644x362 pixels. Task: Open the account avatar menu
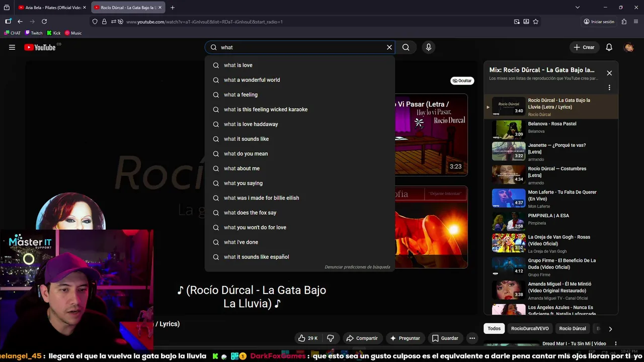coord(629,47)
